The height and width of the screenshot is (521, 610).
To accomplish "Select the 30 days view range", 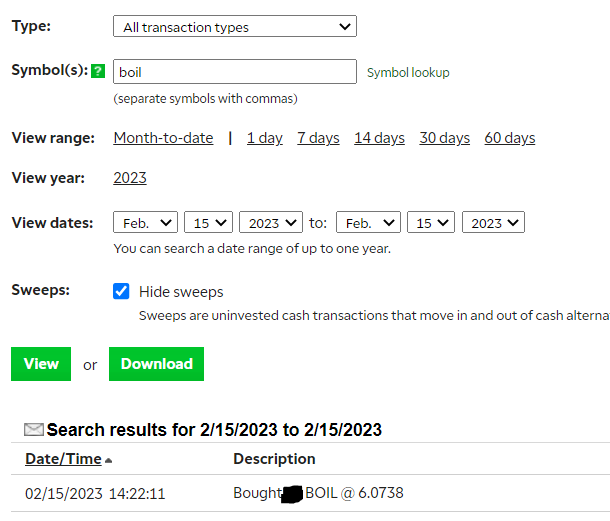I will [444, 138].
